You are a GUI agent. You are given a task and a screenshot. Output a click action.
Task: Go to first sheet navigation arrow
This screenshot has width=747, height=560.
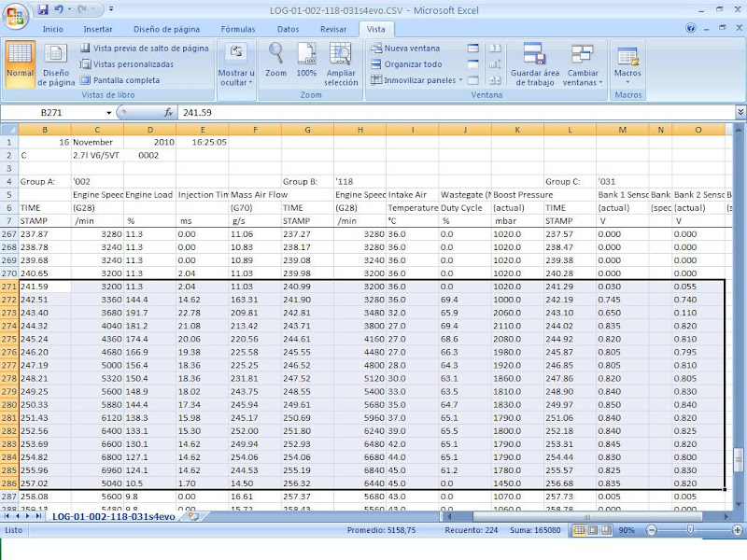pyautogui.click(x=7, y=516)
